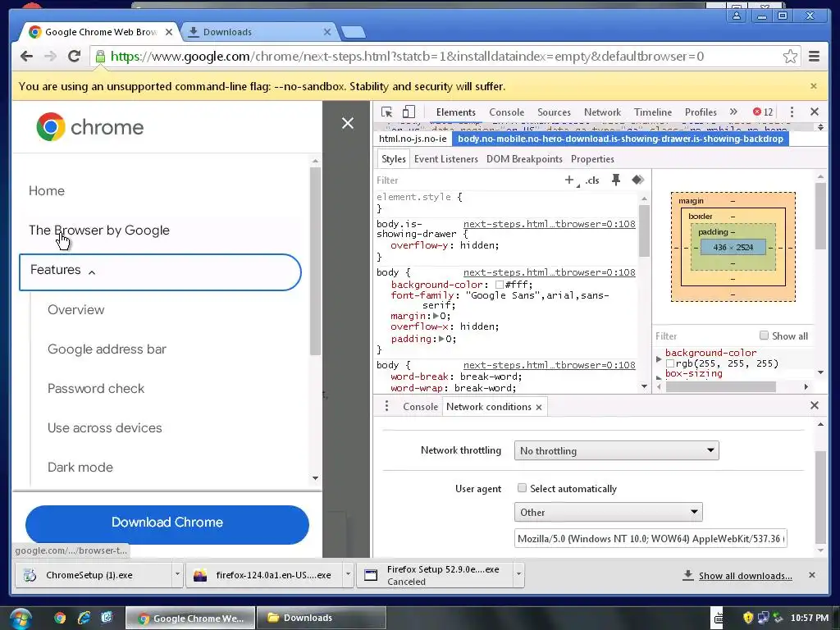Close the navigation drawer with the X
Viewport: 840px width, 630px height.
click(x=348, y=123)
